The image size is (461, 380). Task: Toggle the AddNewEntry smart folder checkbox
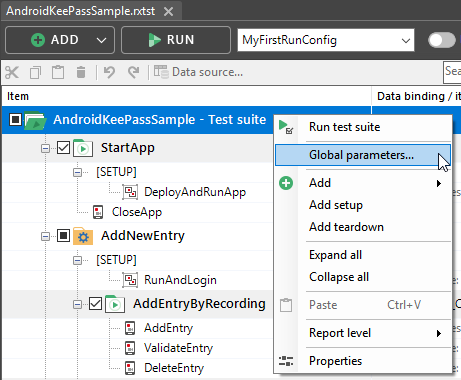click(63, 236)
